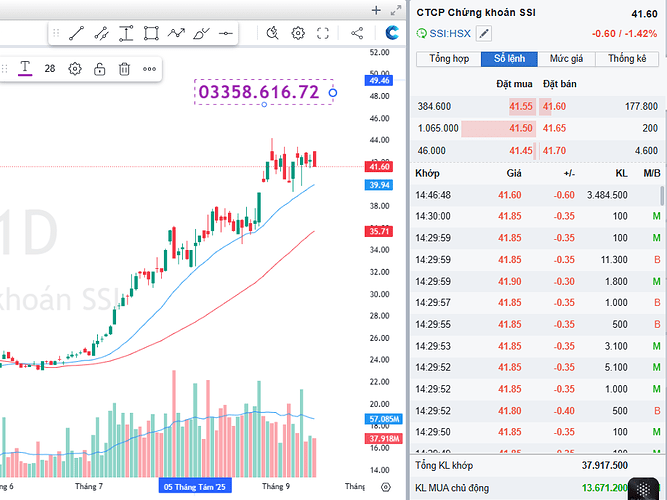Screen dimensions: 667x500
Task: Change the text font size 28
Action: (50, 69)
